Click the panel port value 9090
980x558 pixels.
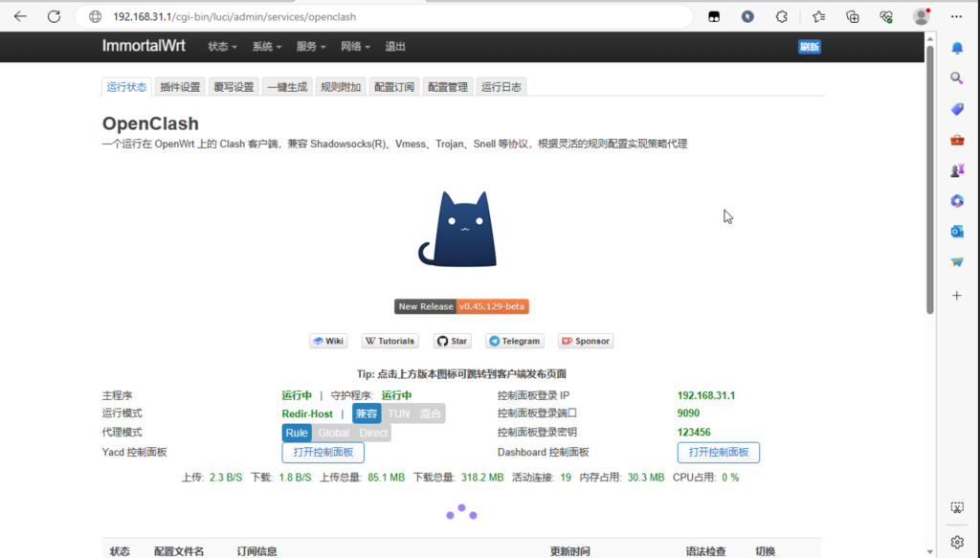688,413
